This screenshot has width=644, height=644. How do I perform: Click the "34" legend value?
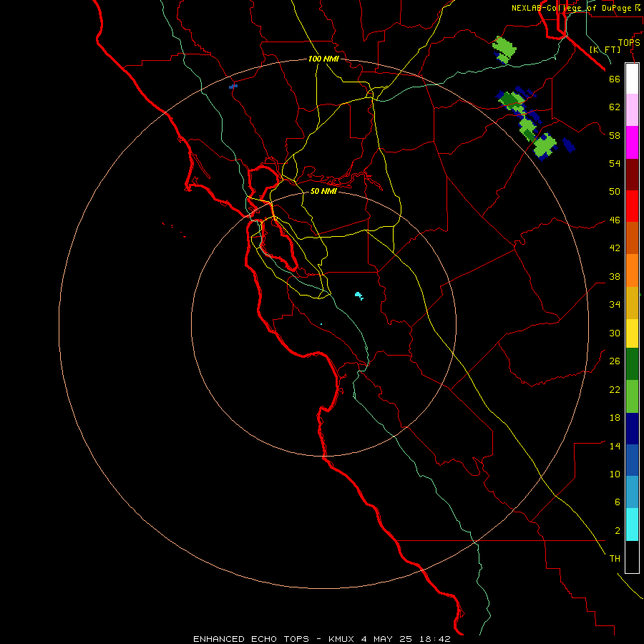615,305
